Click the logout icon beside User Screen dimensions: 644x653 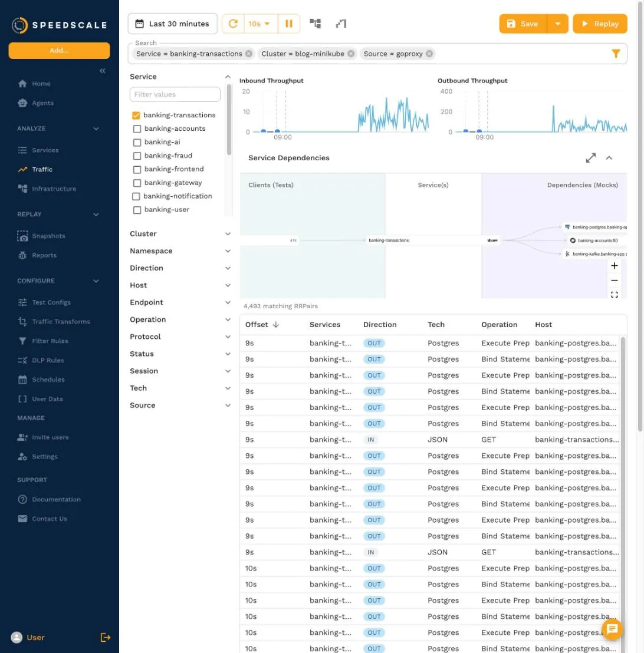[x=105, y=637]
